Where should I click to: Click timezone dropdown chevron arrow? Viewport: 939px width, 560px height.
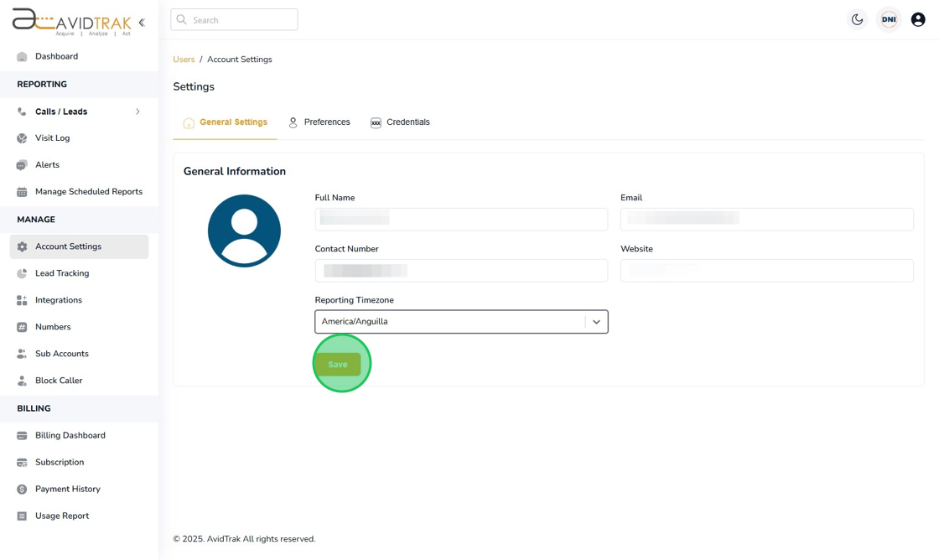(x=596, y=322)
